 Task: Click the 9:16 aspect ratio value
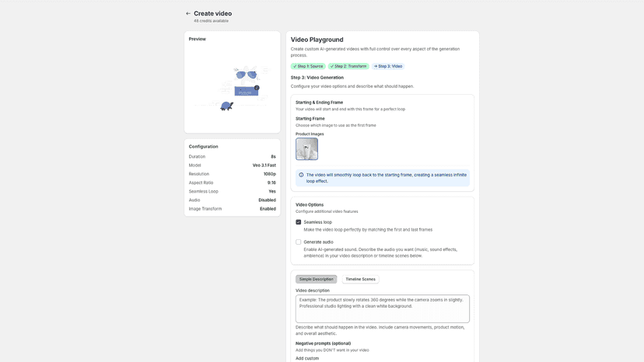click(271, 183)
